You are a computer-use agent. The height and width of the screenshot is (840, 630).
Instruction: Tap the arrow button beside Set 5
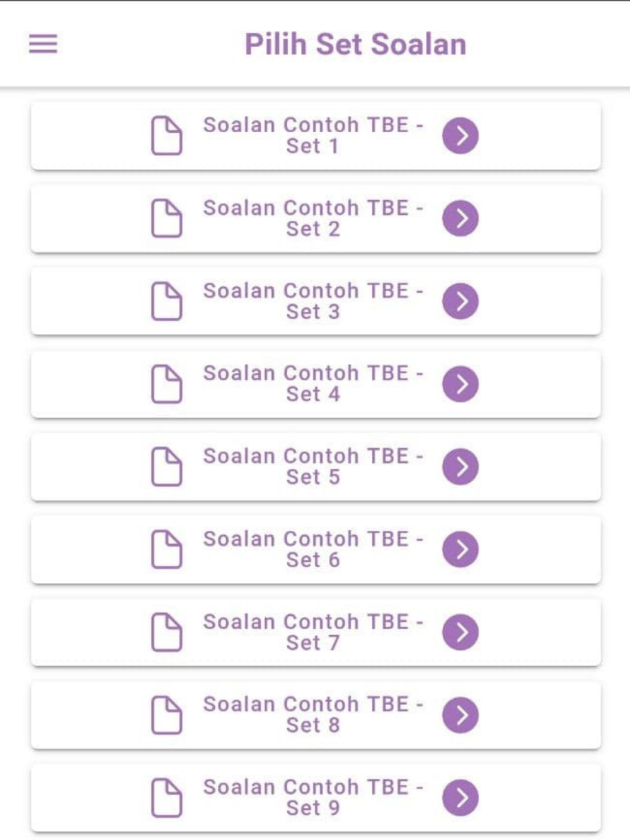pos(460,467)
